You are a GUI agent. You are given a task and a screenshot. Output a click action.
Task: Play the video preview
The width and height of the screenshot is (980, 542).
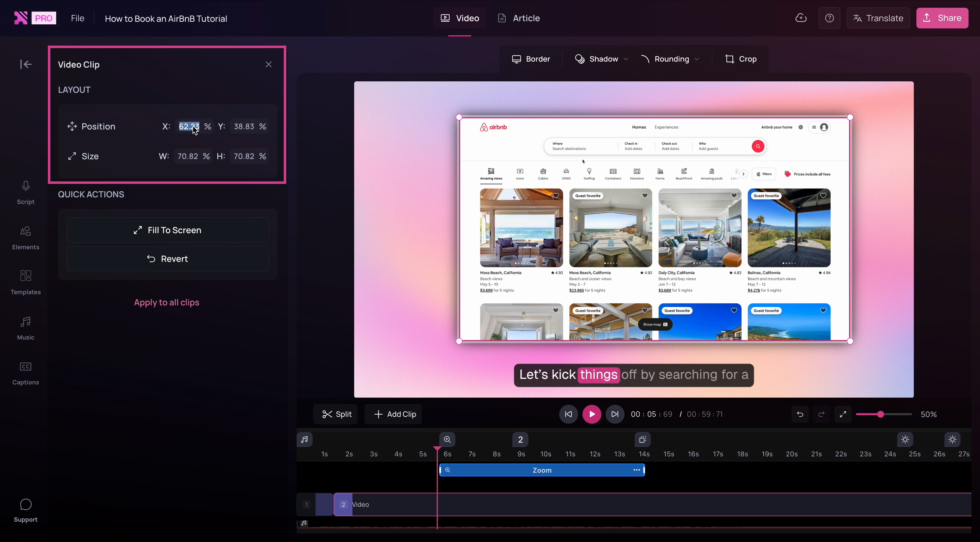591,414
